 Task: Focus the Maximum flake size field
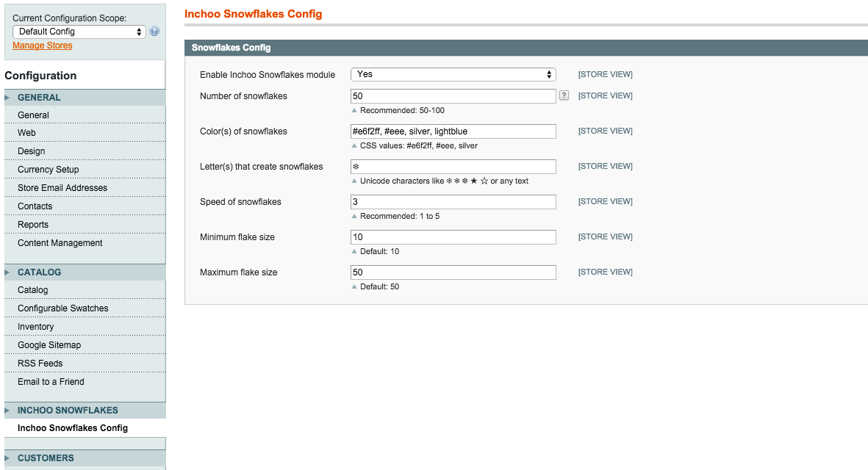453,272
